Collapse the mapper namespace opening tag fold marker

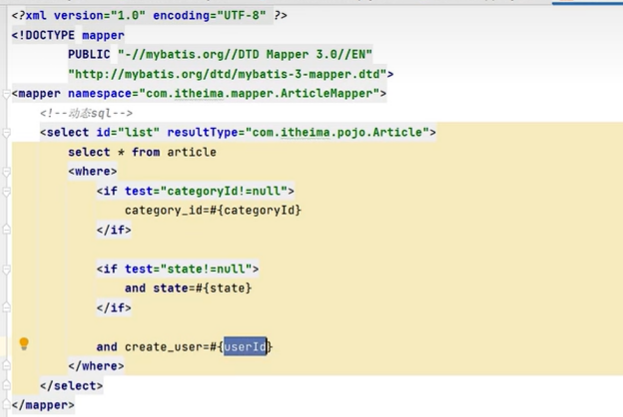(x=6, y=94)
